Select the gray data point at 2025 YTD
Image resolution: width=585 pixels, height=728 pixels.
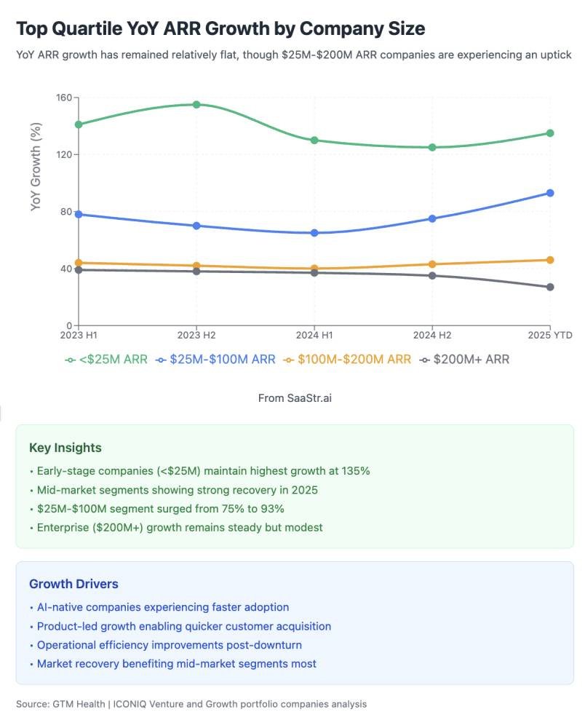tap(550, 287)
